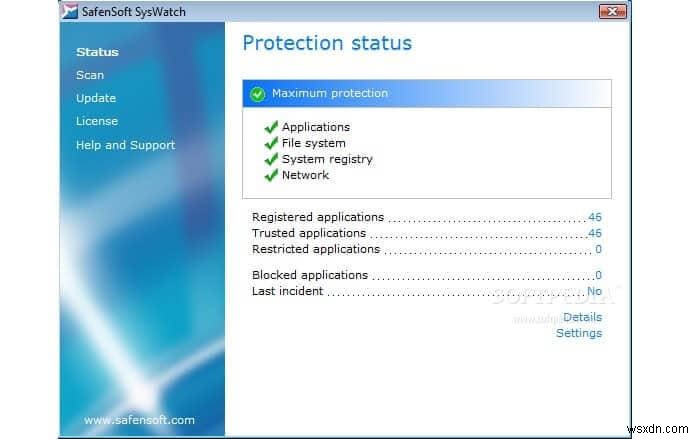700x439 pixels.
Task: Click the Trusted applications count 46
Action: point(594,233)
